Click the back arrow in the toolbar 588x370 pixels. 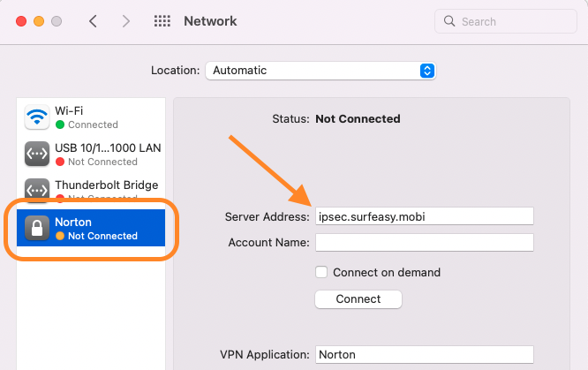94,21
